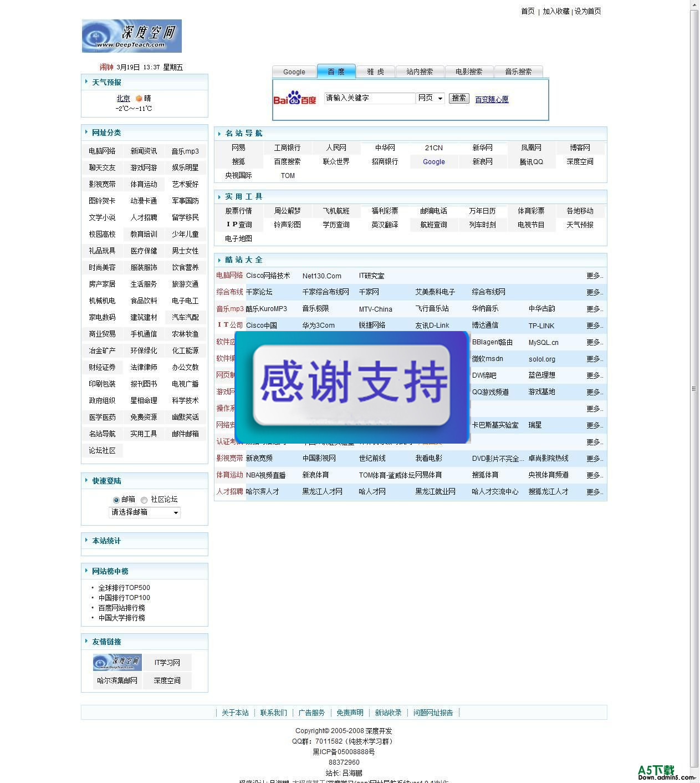Click the arrow beside 快速登陆 header
Image resolution: width=700 pixels, height=783 pixels.
click(x=86, y=480)
